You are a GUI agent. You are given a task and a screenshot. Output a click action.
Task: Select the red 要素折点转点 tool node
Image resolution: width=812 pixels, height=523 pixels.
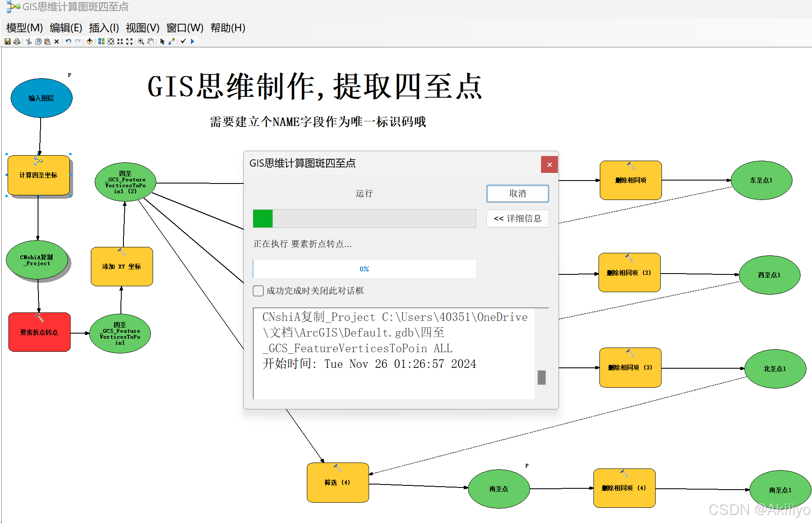pos(39,332)
